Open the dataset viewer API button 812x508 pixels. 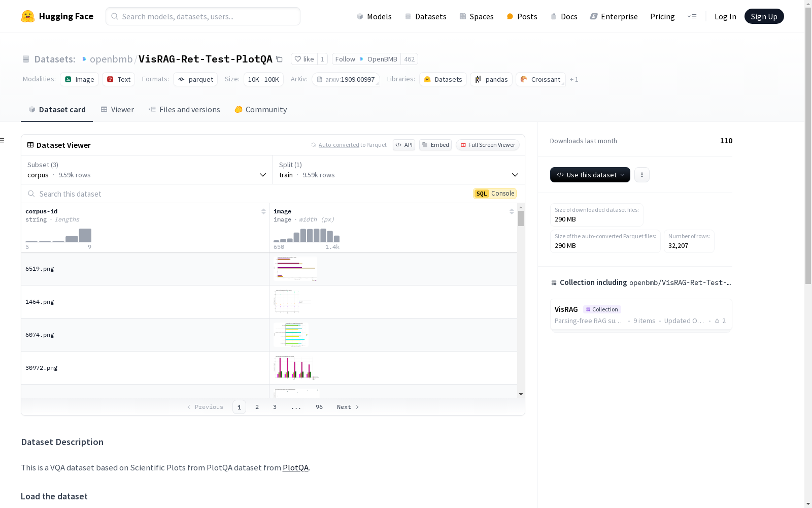click(404, 145)
